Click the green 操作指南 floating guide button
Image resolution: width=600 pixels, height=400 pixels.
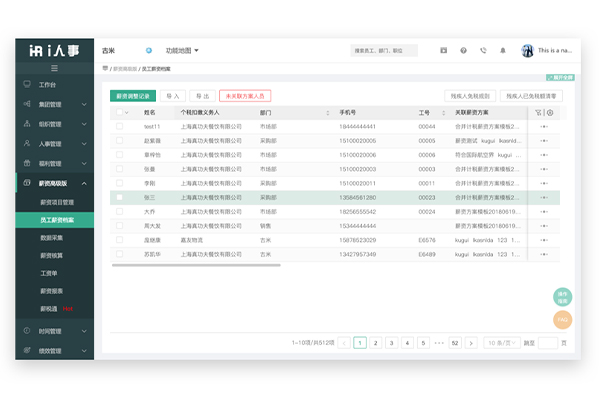[x=562, y=297]
